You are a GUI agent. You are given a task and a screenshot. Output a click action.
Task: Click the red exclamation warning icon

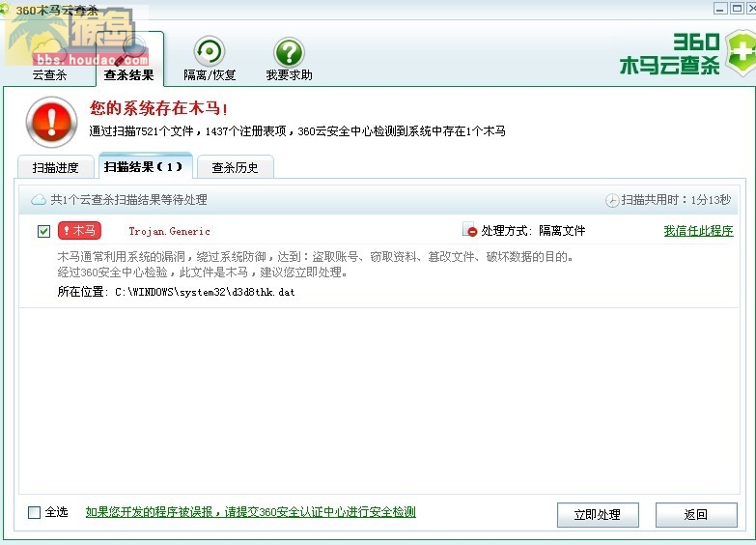51,122
